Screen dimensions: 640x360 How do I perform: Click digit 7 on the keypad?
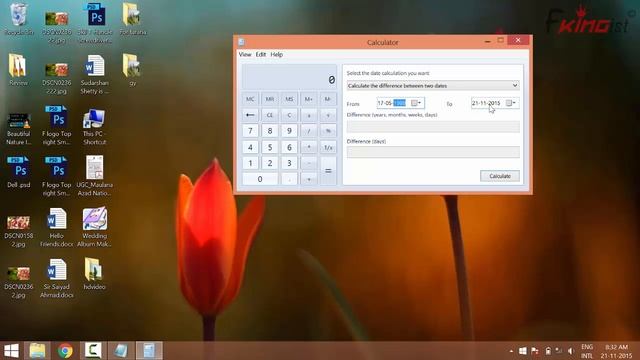pyautogui.click(x=250, y=131)
